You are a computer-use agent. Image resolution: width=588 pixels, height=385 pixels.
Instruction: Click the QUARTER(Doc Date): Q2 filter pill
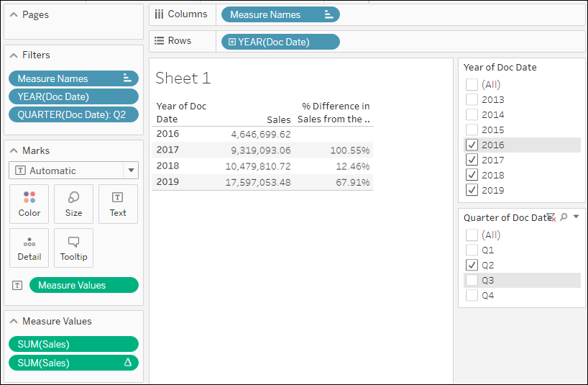click(73, 114)
